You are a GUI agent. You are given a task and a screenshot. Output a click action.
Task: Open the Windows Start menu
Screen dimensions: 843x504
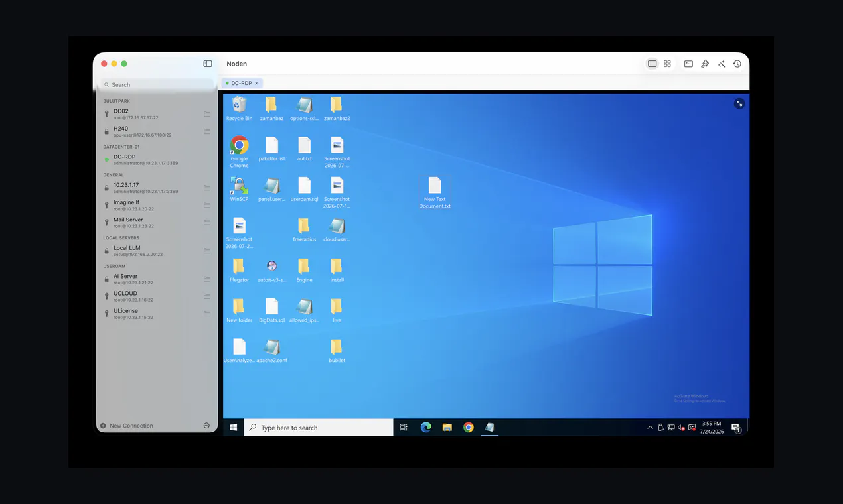(x=234, y=428)
